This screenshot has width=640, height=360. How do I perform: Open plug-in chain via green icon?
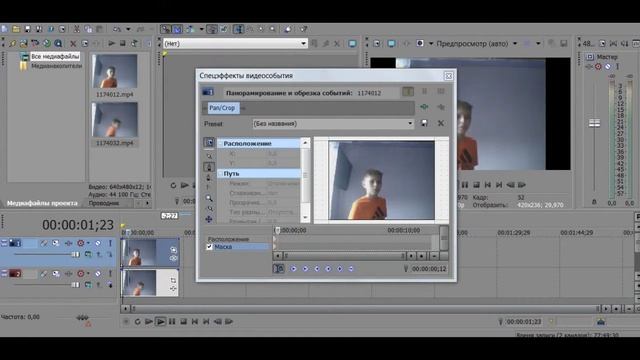[x=424, y=107]
